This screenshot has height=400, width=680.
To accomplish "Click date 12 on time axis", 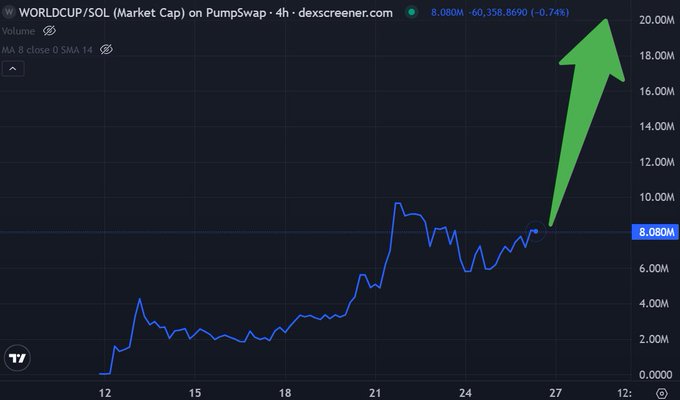I will (105, 393).
